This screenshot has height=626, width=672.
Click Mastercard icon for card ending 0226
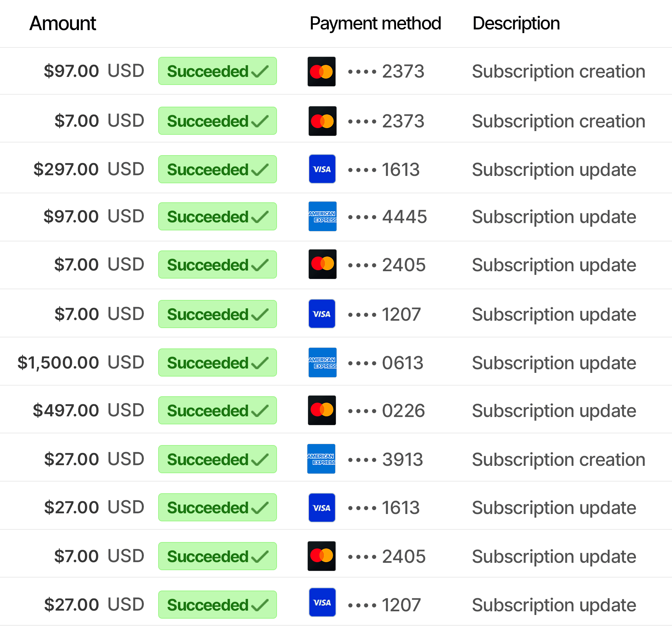pos(321,410)
